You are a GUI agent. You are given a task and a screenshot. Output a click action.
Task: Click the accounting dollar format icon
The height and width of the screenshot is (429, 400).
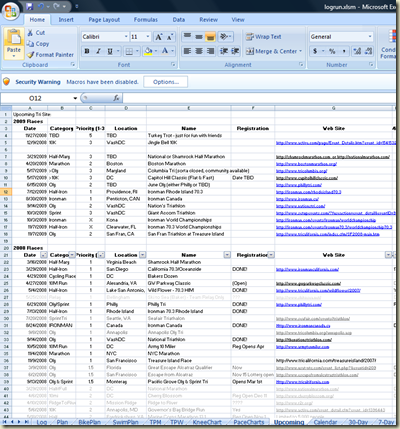tap(315, 51)
